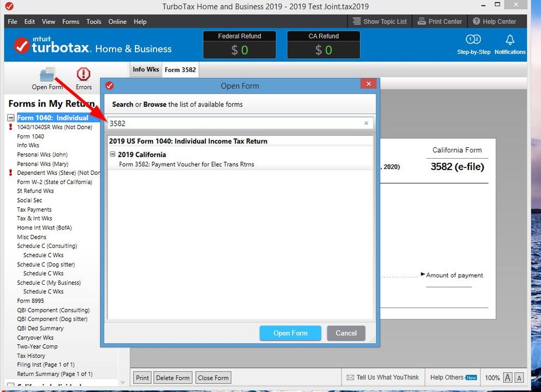Open the Errors alert icon

(83, 74)
